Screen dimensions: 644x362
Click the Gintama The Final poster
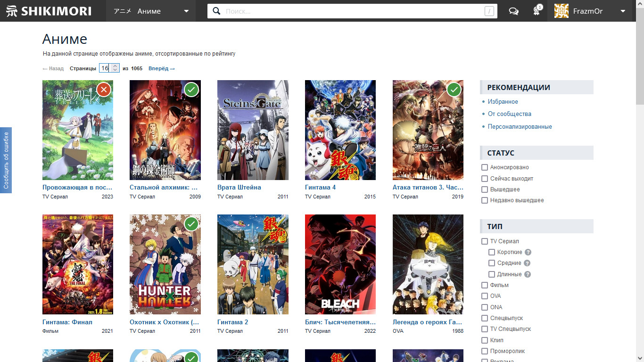[78, 264]
